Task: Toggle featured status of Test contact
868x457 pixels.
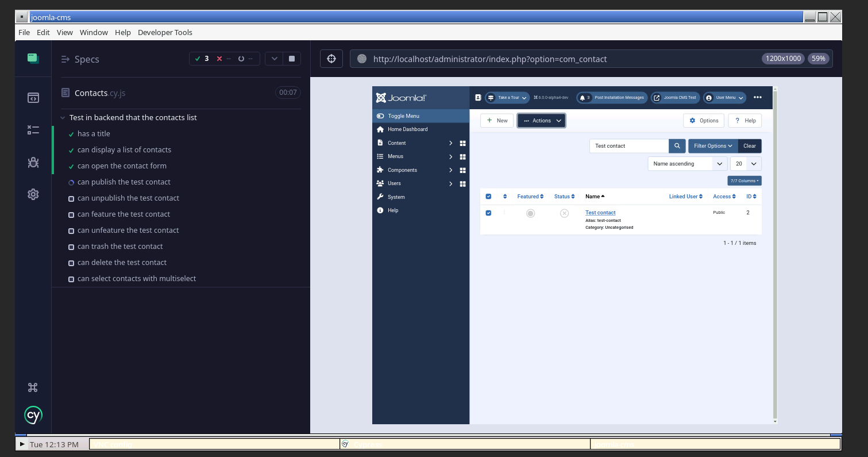Action: click(x=530, y=213)
